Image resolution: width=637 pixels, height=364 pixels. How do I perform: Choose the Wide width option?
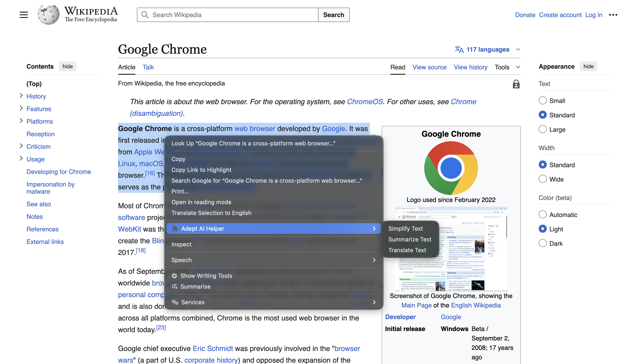(x=542, y=179)
